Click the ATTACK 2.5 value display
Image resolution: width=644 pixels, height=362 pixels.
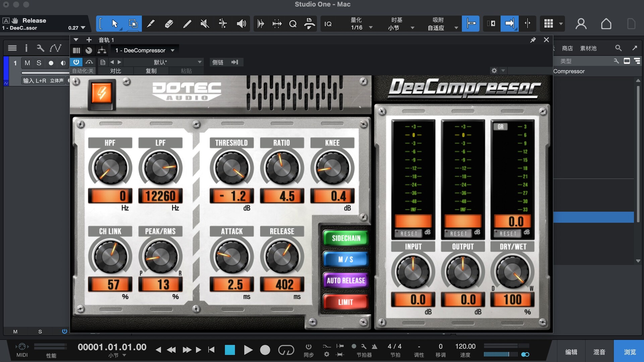[231, 285]
